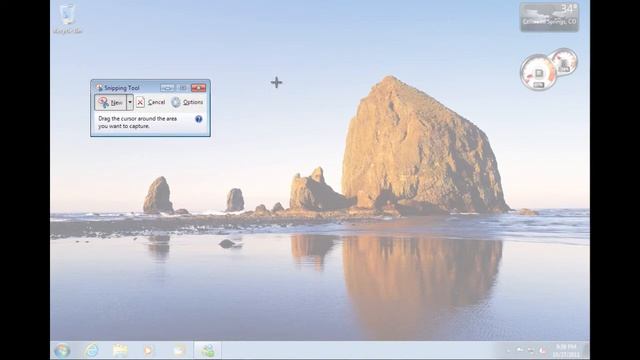
Task: Open Windows Explorer folder from taskbar
Action: pos(120,351)
